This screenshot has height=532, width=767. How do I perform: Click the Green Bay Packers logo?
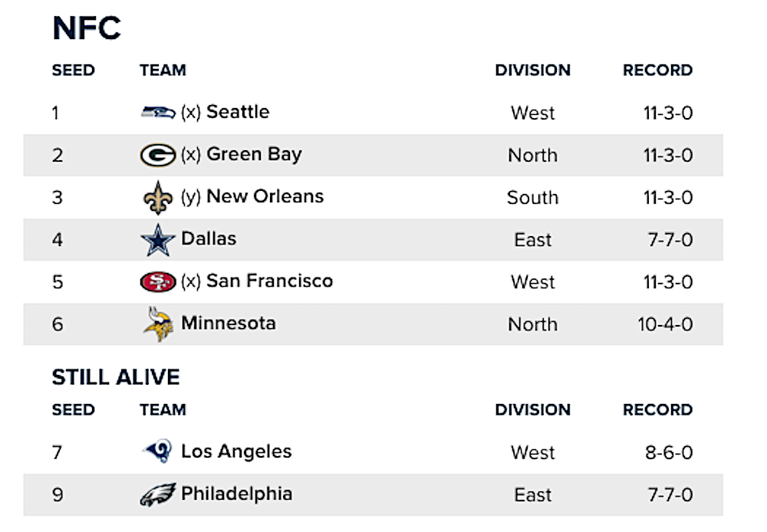point(158,155)
